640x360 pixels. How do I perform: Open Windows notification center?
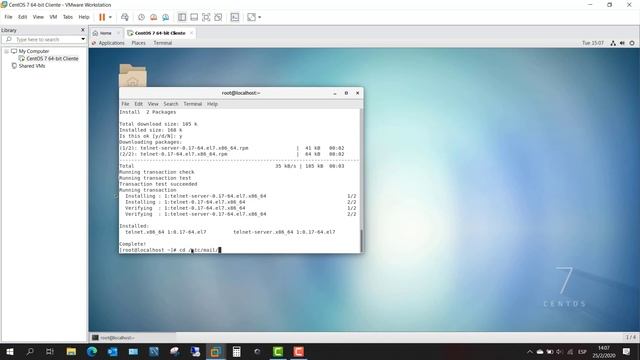tap(627, 351)
